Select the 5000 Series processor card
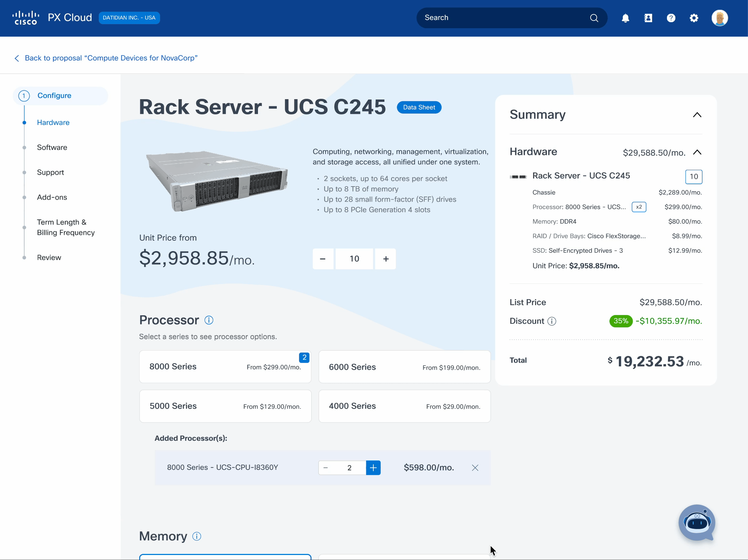The image size is (748, 560). (225, 406)
